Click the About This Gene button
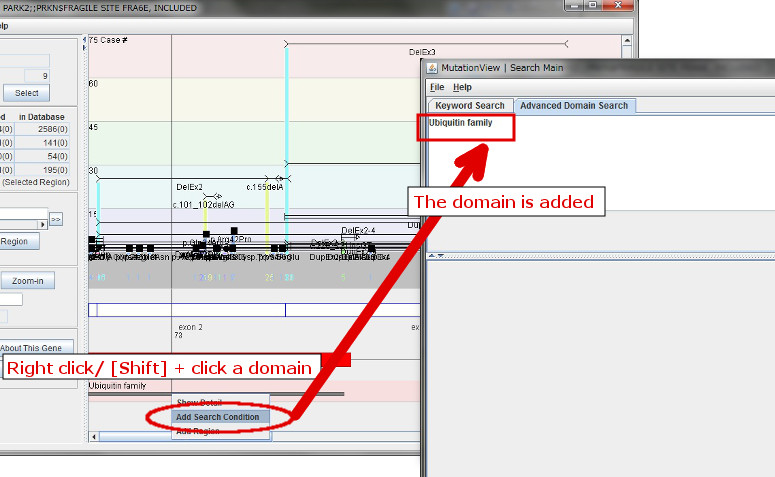This screenshot has width=775, height=477. point(37,347)
